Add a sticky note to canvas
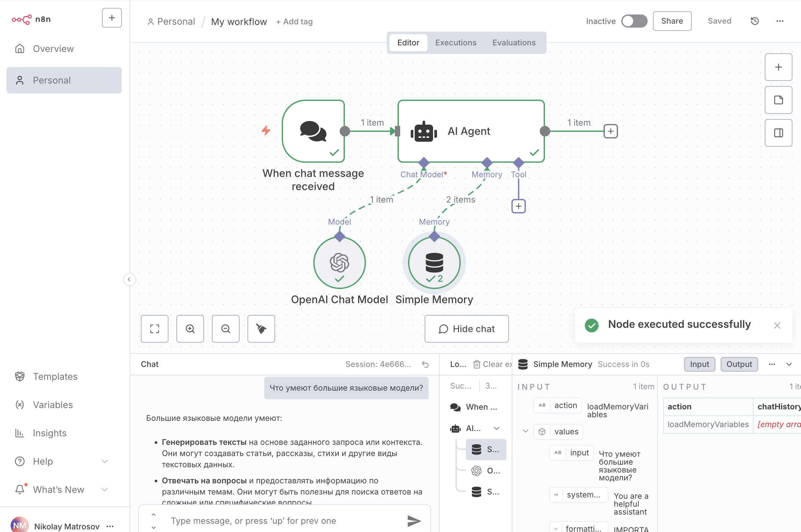This screenshot has width=801, height=532. (778, 100)
